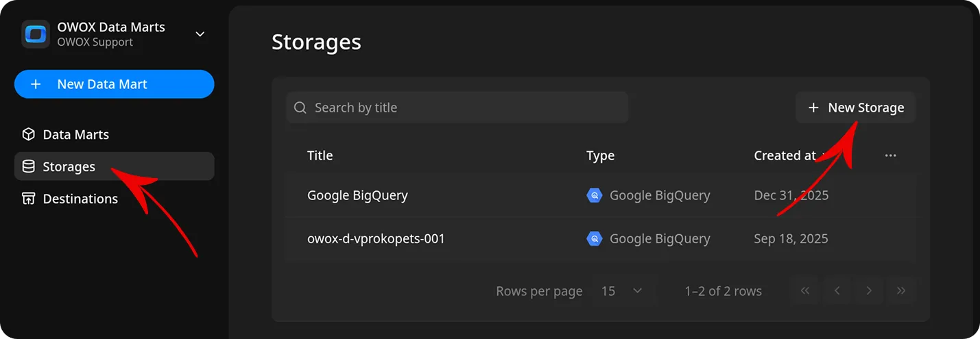Click BigQuery icon in owox-d-vprokopets-001 row

(594, 239)
